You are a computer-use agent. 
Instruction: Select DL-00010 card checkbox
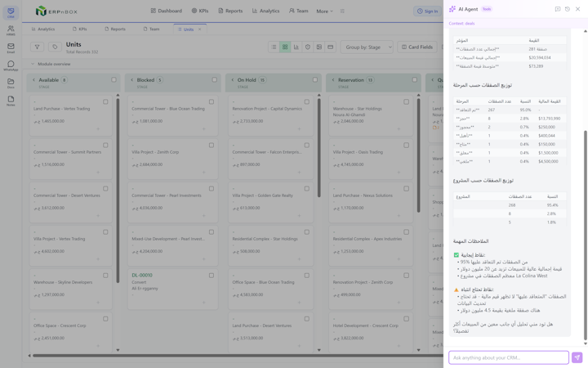[x=212, y=276]
